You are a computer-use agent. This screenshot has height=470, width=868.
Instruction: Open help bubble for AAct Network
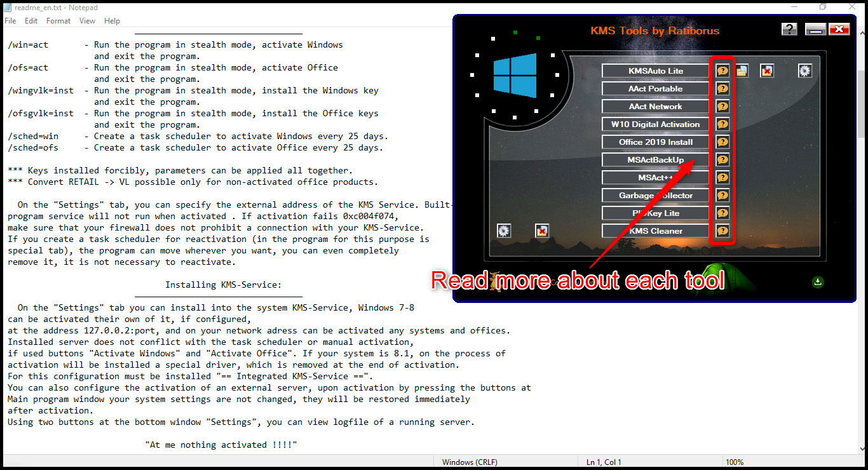[x=722, y=107]
